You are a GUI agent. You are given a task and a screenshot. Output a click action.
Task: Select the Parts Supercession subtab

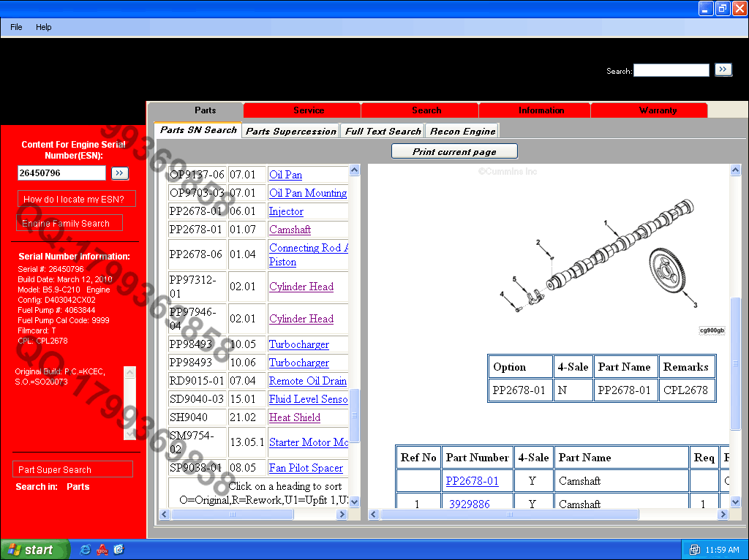290,131
